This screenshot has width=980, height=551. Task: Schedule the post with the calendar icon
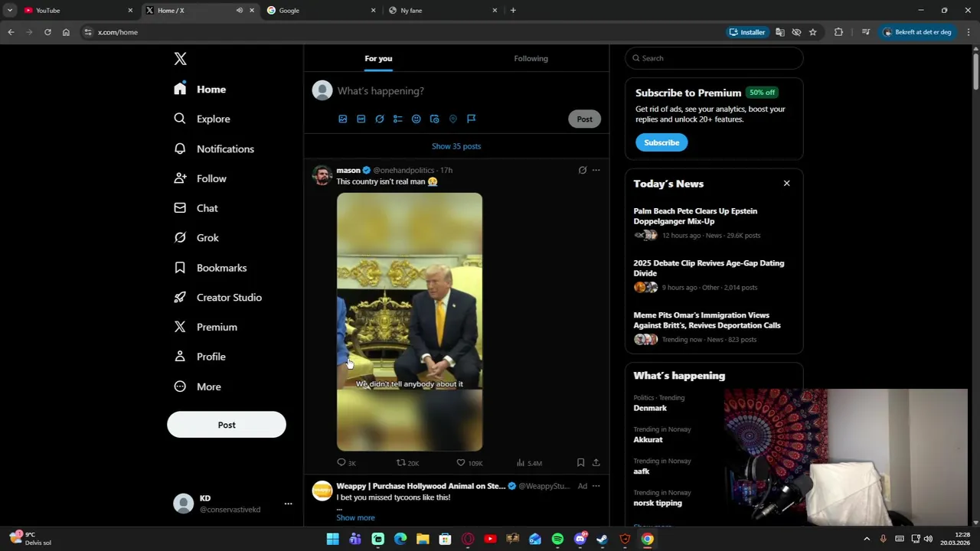(x=435, y=119)
